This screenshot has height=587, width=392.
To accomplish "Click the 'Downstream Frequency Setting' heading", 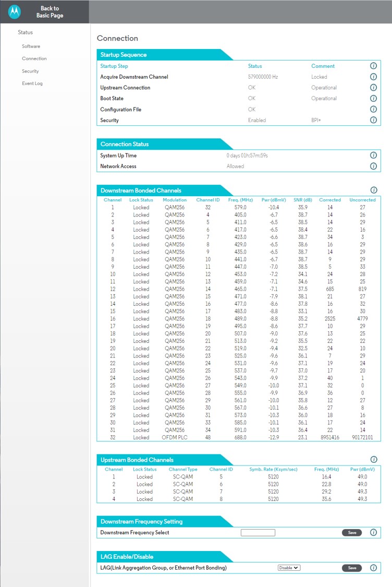I will click(x=141, y=521).
